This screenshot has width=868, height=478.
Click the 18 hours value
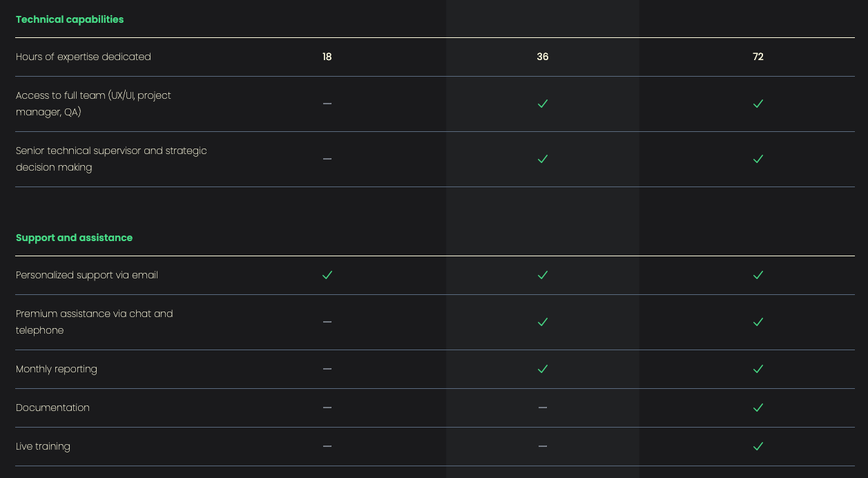click(327, 57)
